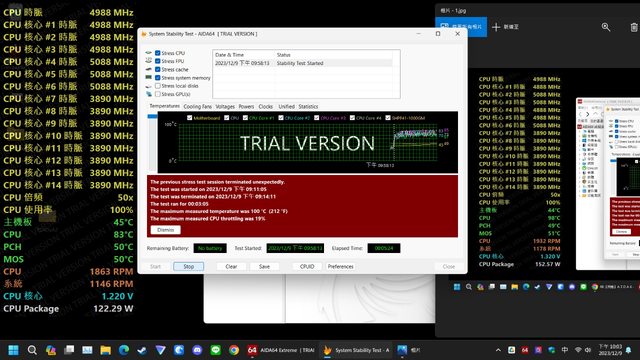640x360 pixels.
Task: Open network and volume quick settings
Action: coord(583,350)
